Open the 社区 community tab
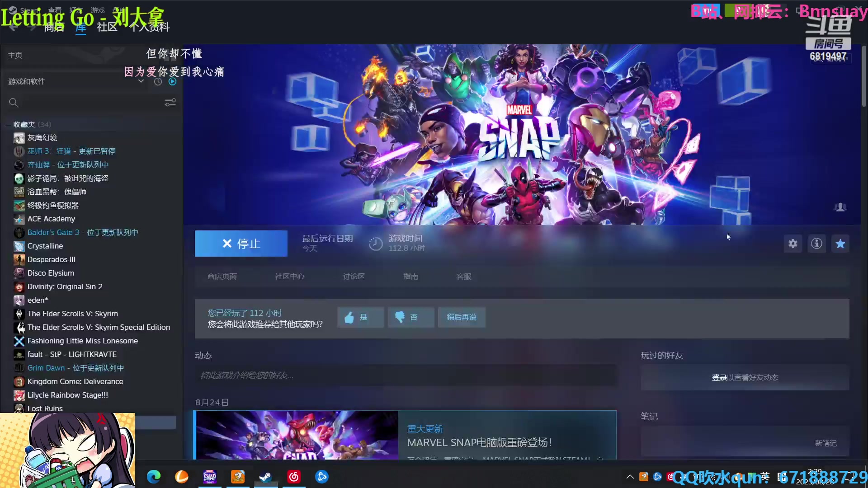 click(107, 27)
